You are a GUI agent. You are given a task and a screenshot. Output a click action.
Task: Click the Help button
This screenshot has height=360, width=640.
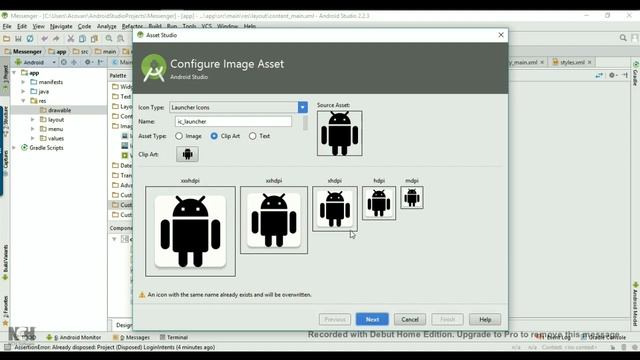tap(485, 319)
